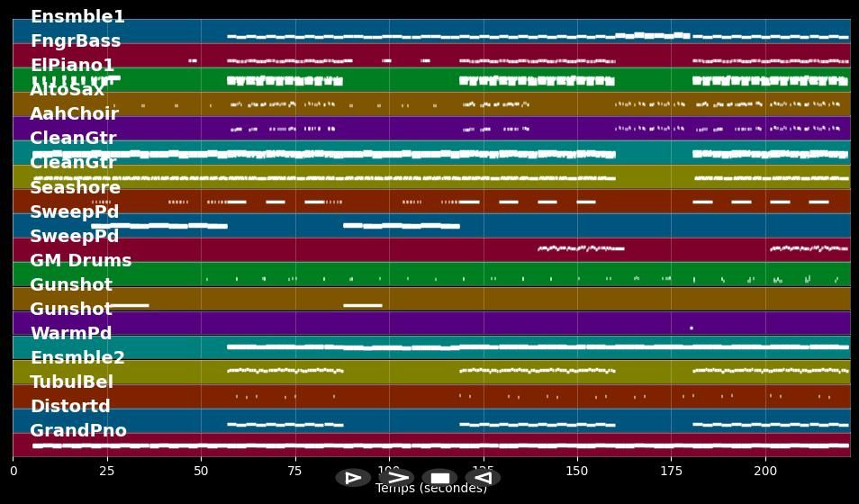Click the WarmPd track label

click(x=71, y=334)
